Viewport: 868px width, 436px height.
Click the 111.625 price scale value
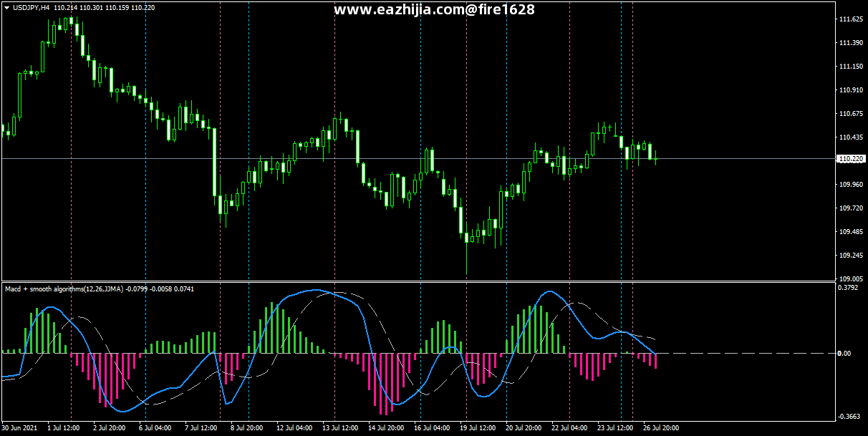[x=849, y=19]
